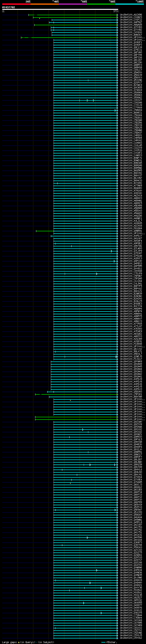Open hit UniRef100_A1CKM6

(131, 15)
